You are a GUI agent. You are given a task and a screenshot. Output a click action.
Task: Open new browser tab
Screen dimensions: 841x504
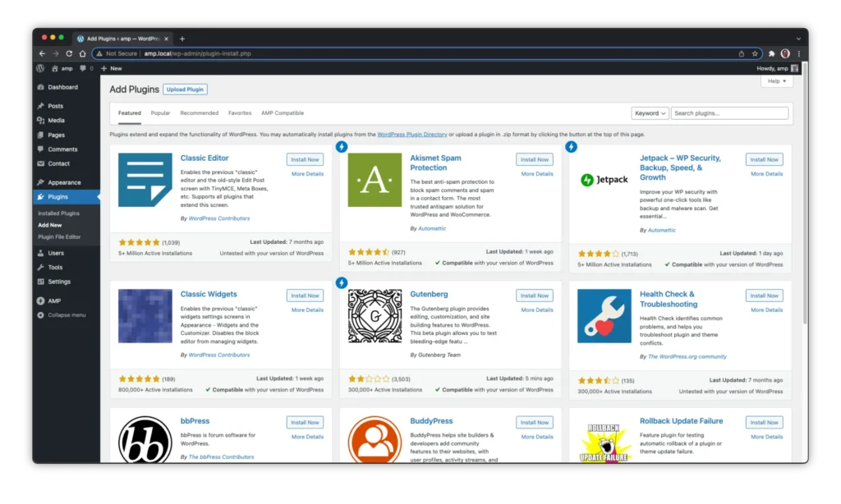click(x=182, y=39)
